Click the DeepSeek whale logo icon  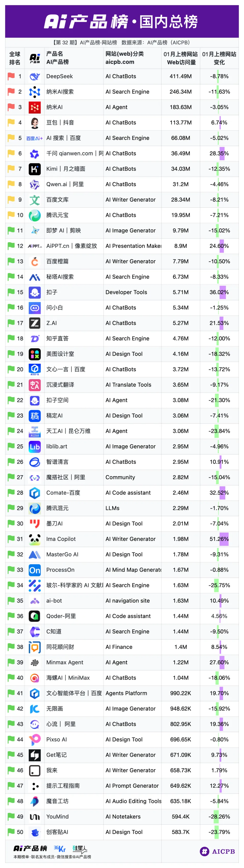(x=35, y=76)
